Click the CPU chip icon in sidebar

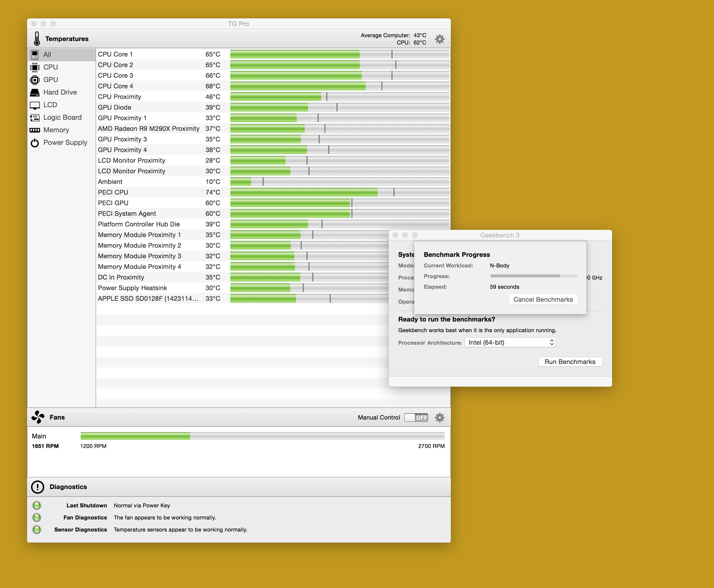tap(35, 67)
